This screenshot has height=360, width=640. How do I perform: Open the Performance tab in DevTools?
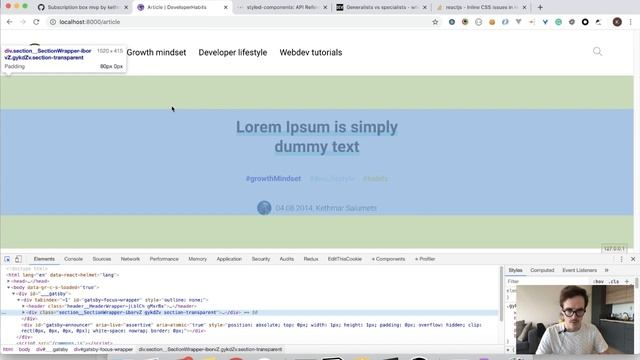point(164,259)
